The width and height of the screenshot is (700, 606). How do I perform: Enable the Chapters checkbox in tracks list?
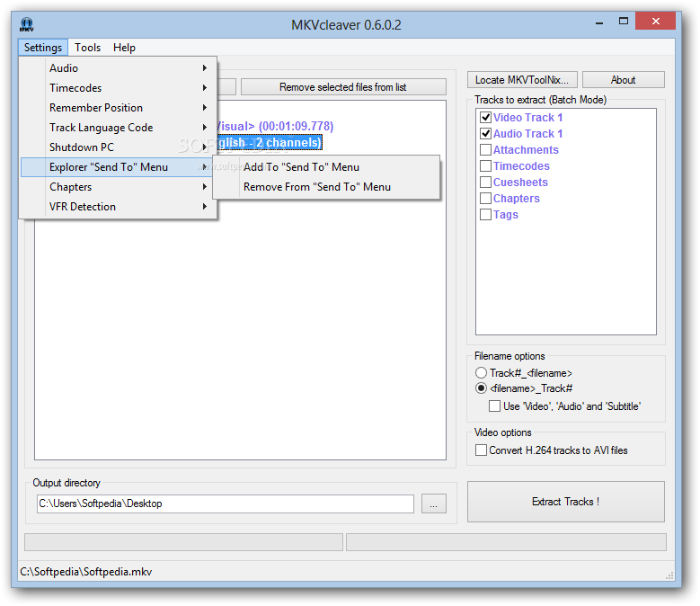click(x=486, y=199)
